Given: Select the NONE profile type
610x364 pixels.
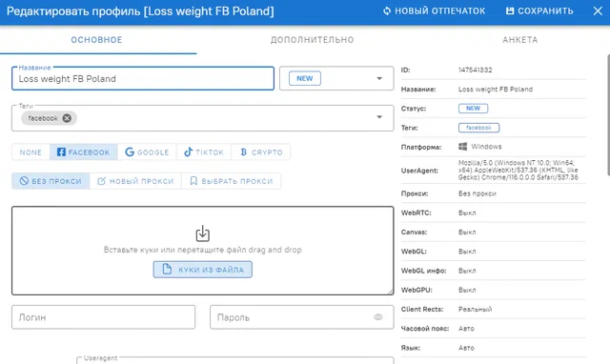Looking at the screenshot, I should [30, 152].
